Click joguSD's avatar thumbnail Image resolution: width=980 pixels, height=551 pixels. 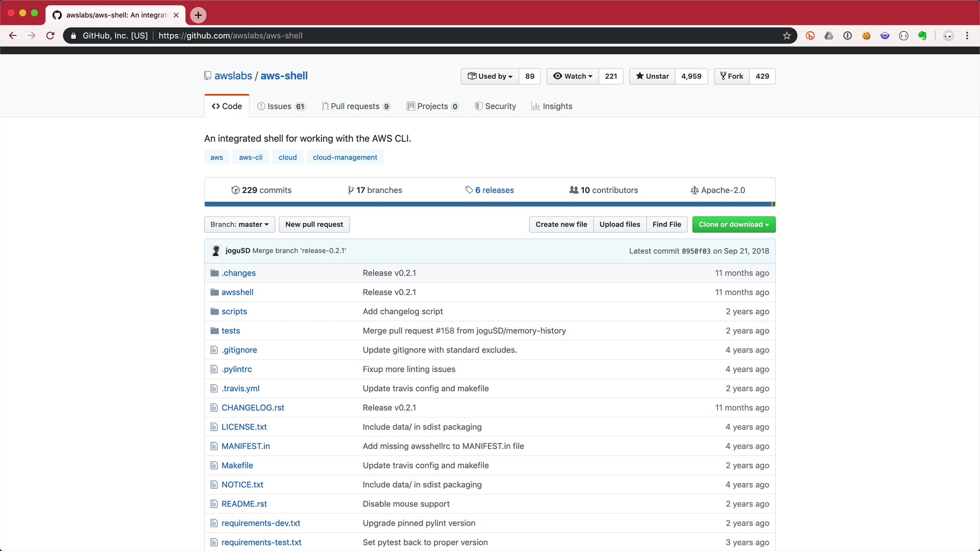(x=216, y=251)
